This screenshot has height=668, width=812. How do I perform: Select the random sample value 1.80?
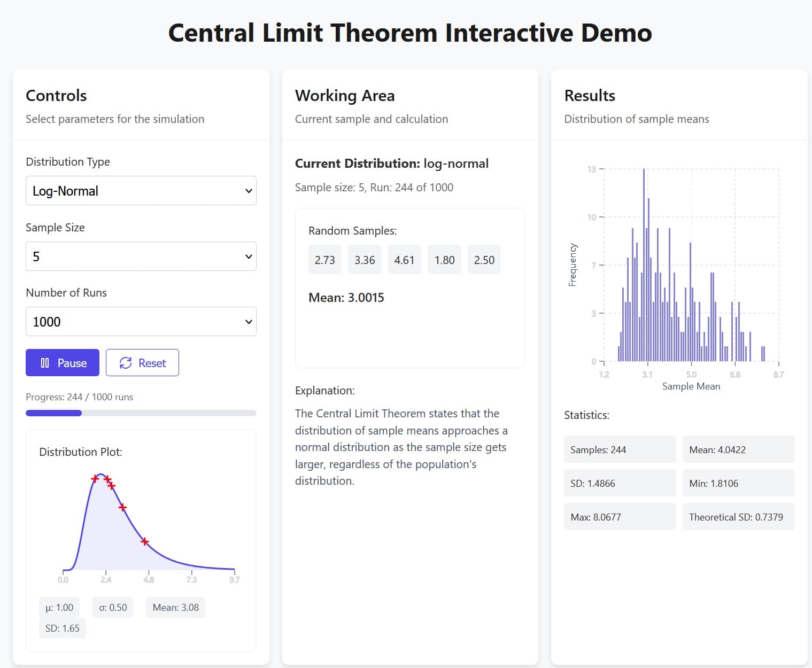pyautogui.click(x=444, y=260)
